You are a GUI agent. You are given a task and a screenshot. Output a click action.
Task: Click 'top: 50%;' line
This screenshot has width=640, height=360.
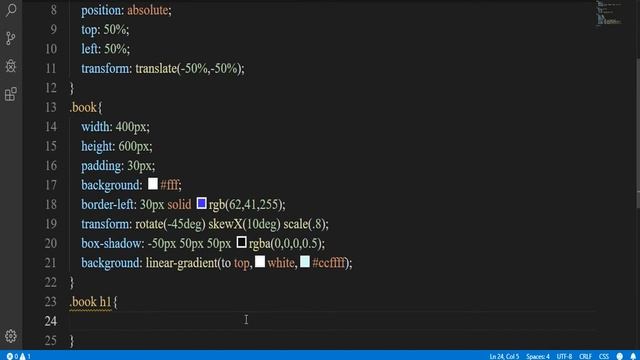click(x=105, y=30)
